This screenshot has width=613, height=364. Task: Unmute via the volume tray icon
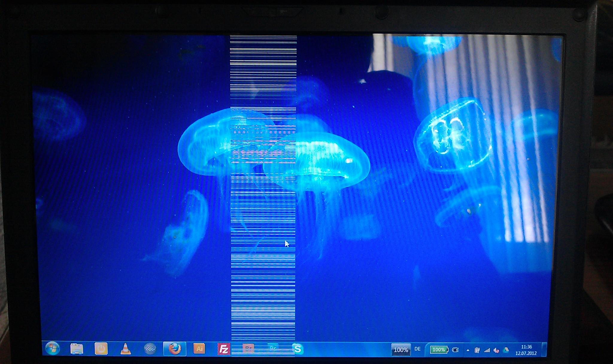(x=496, y=350)
